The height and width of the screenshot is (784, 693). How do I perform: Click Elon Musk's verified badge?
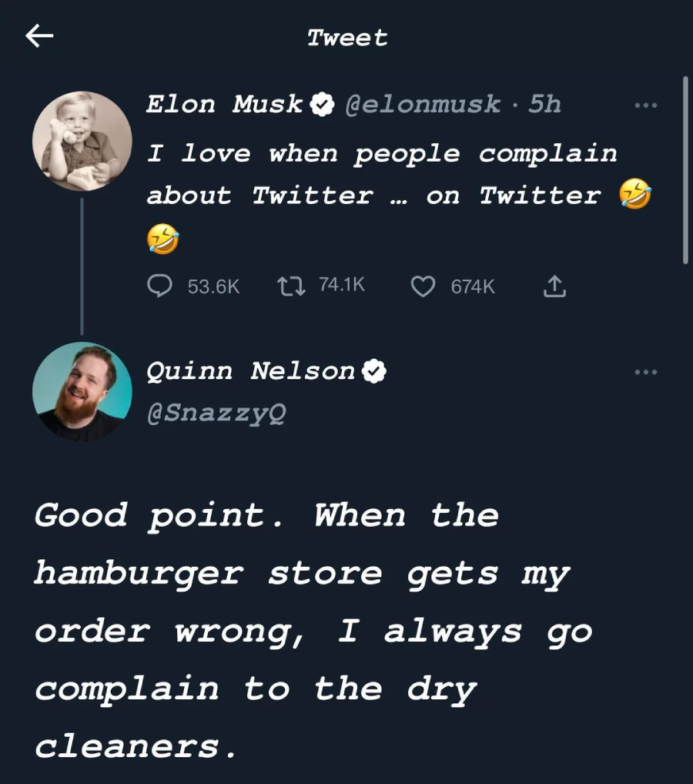pos(321,104)
